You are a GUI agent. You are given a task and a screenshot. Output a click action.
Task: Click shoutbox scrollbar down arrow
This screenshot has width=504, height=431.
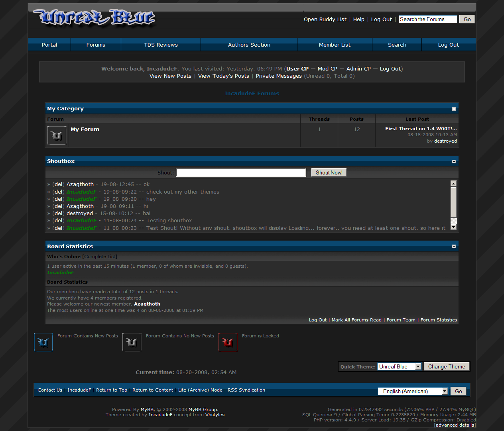[x=453, y=227]
